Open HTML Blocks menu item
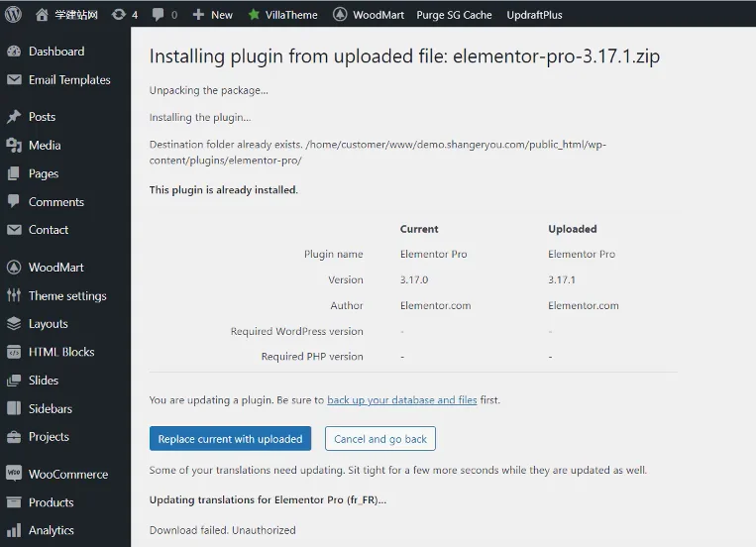This screenshot has width=756, height=547. (x=61, y=352)
